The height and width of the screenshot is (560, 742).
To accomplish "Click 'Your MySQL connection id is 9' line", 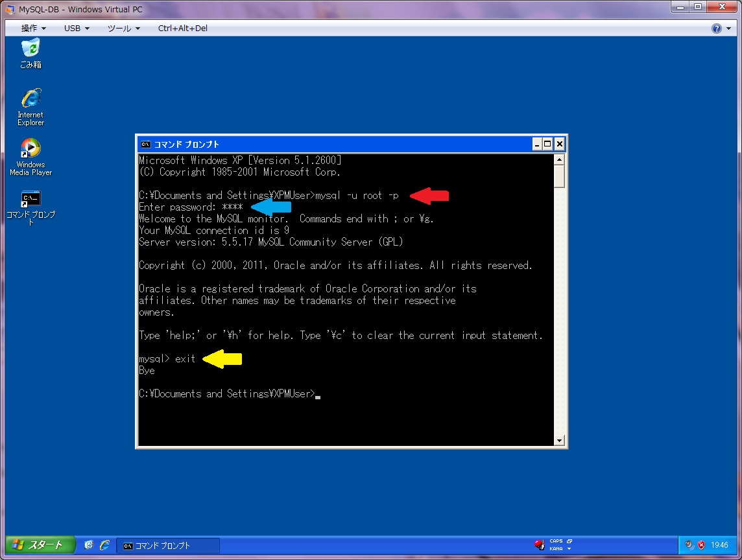I will pos(214,230).
